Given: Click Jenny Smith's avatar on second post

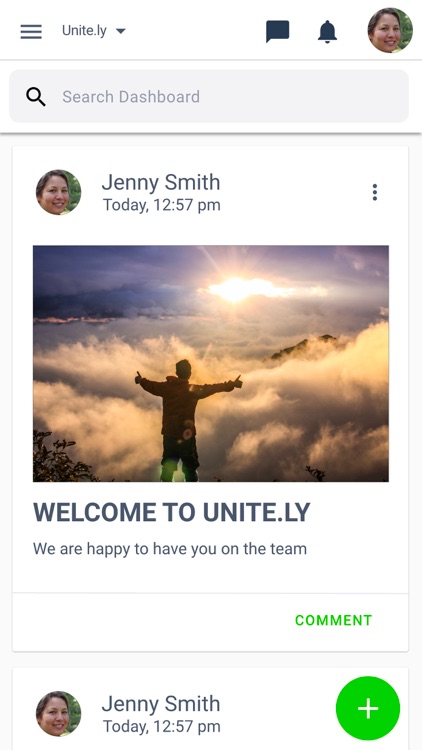Looking at the screenshot, I should coord(58,714).
